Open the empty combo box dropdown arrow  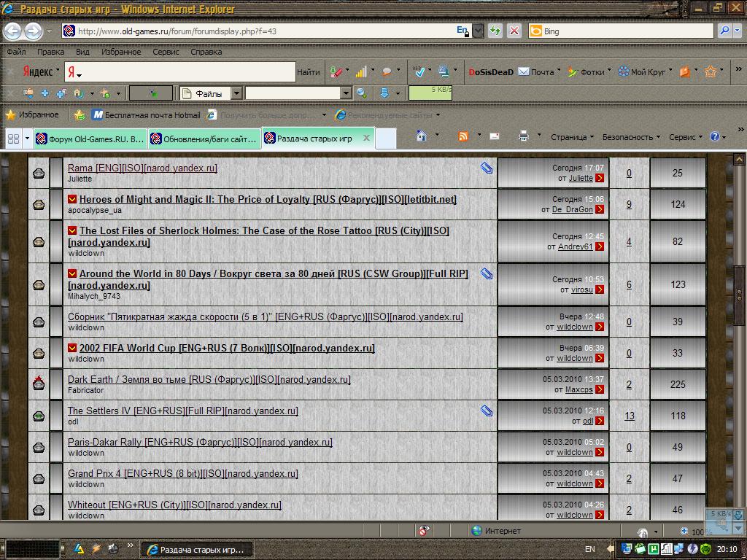[x=347, y=93]
